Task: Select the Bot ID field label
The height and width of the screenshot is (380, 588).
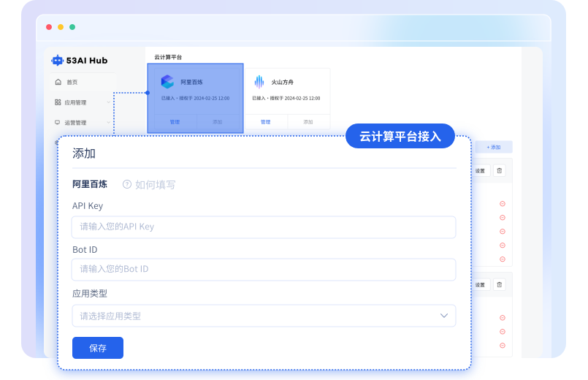Action: [x=85, y=250]
